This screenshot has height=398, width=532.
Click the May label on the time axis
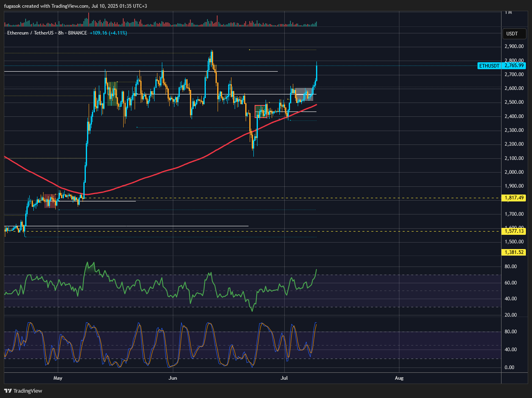click(x=58, y=378)
